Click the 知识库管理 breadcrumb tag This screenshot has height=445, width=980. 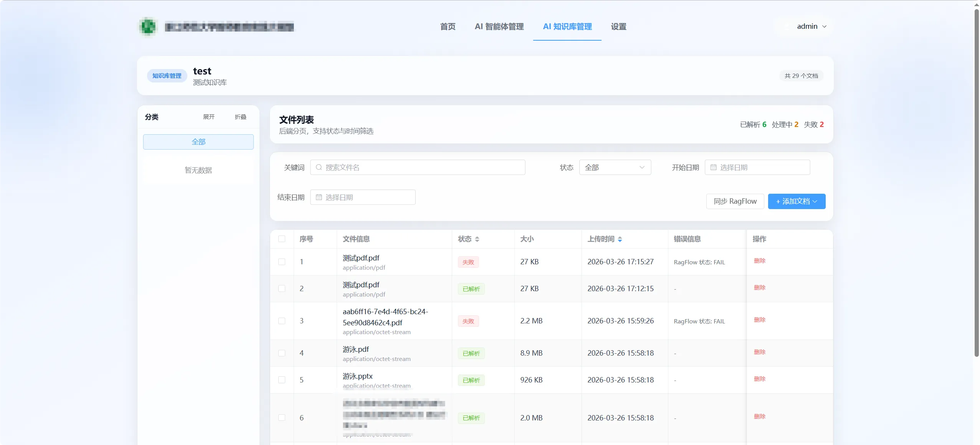click(x=167, y=76)
